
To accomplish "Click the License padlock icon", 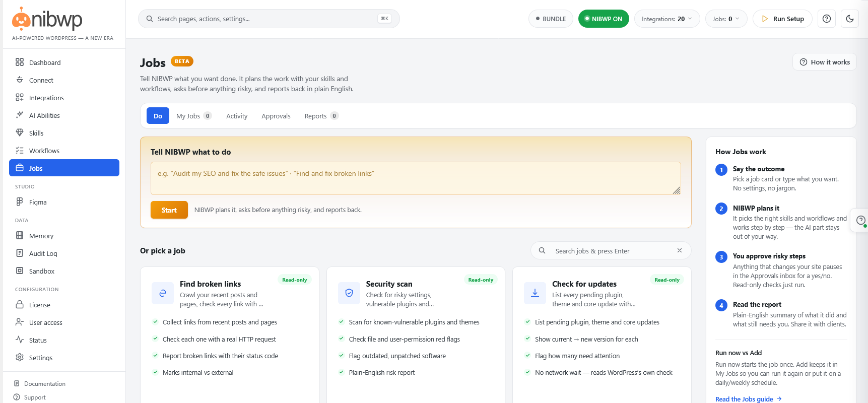I will pos(20,304).
